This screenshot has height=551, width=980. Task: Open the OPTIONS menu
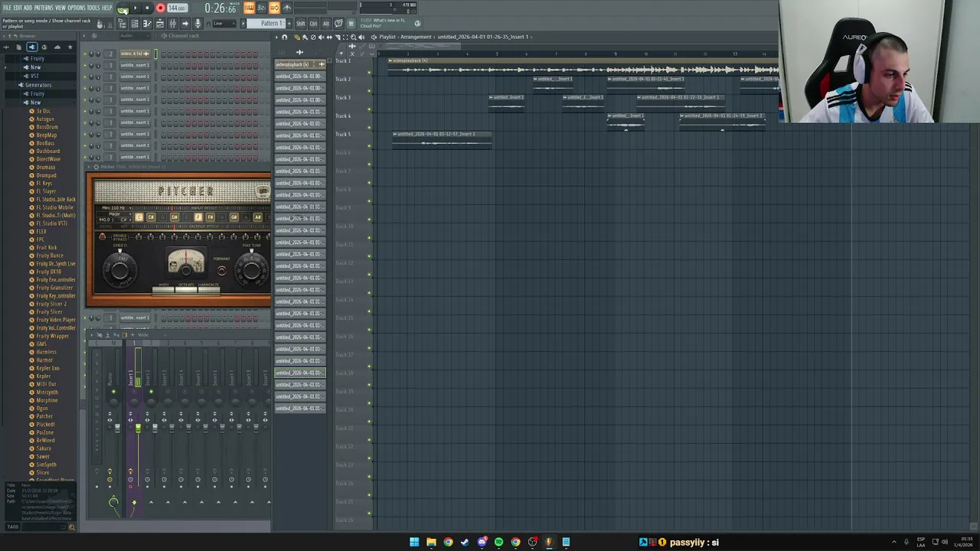point(77,8)
